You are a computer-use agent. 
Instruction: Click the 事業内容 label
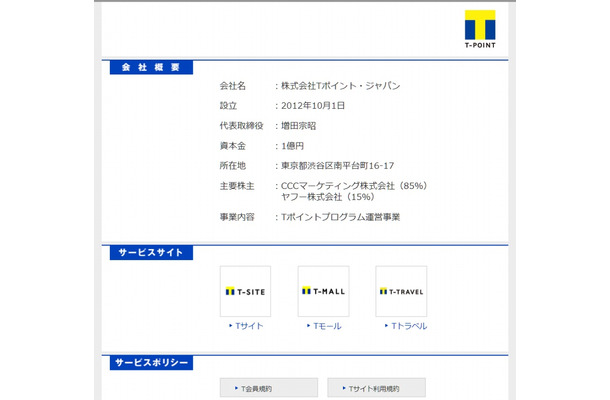click(x=237, y=217)
